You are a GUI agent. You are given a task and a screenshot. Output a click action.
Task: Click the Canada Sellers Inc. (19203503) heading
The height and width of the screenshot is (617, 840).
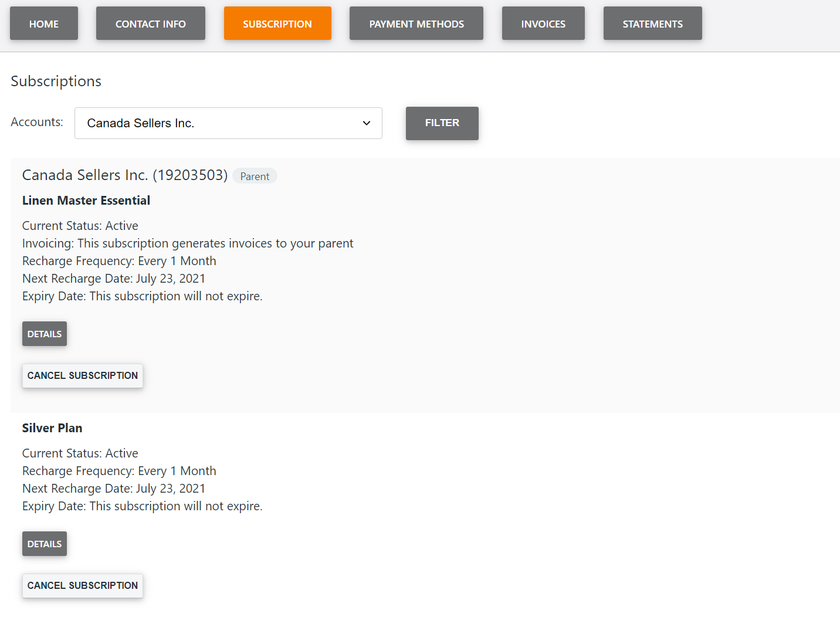tap(125, 175)
